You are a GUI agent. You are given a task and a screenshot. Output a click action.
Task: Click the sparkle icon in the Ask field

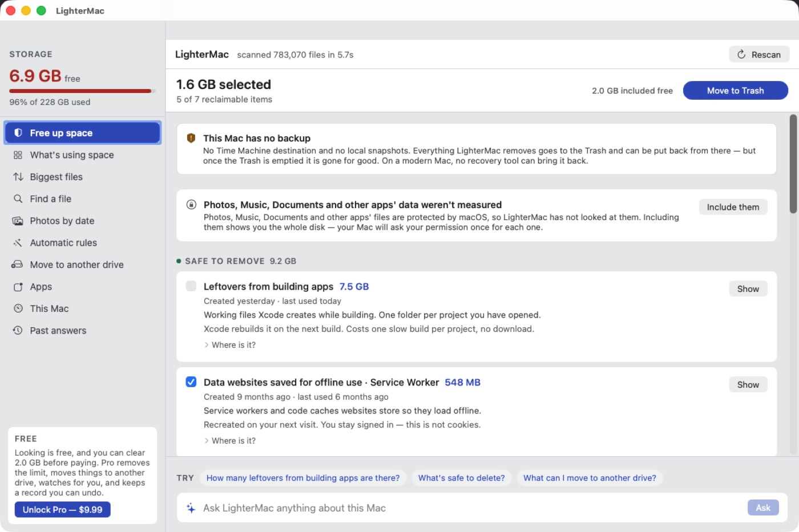(191, 508)
